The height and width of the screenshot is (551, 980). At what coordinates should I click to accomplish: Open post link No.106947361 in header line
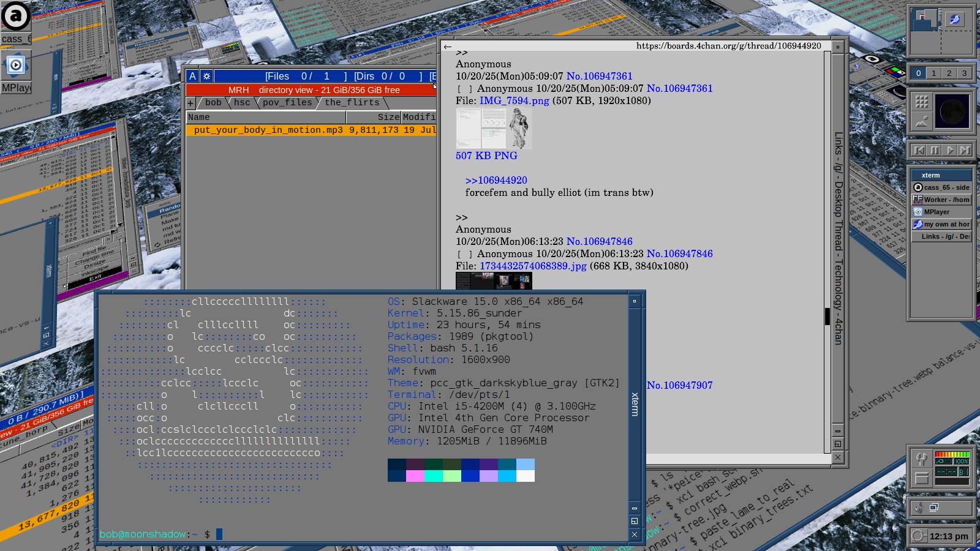tap(599, 76)
